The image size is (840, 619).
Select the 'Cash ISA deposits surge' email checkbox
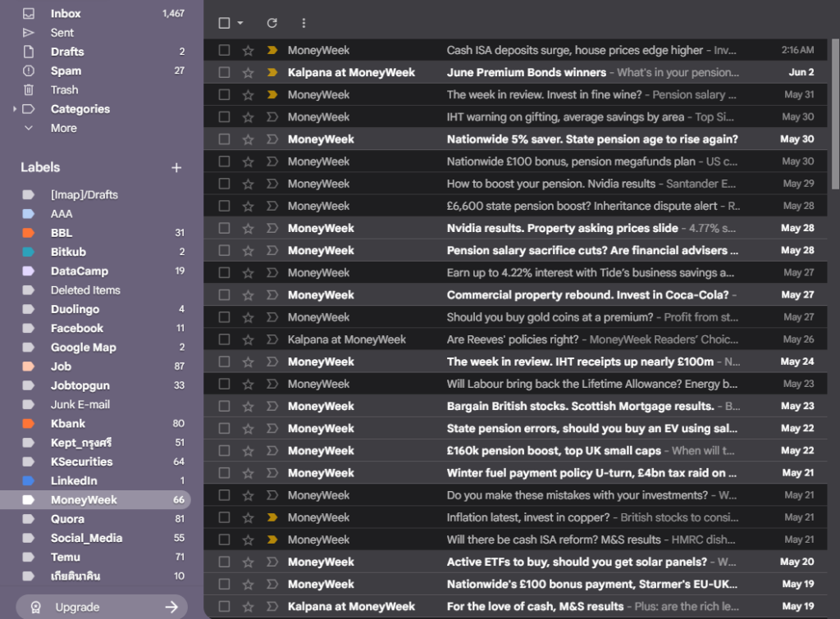coord(225,50)
